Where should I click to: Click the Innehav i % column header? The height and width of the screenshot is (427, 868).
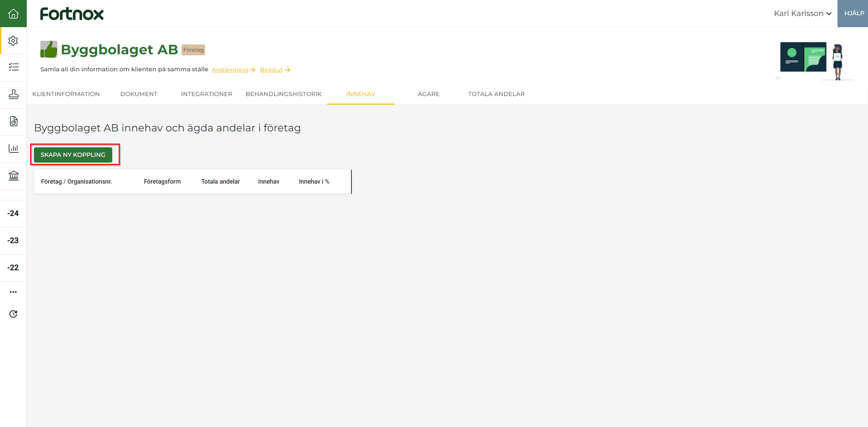314,182
